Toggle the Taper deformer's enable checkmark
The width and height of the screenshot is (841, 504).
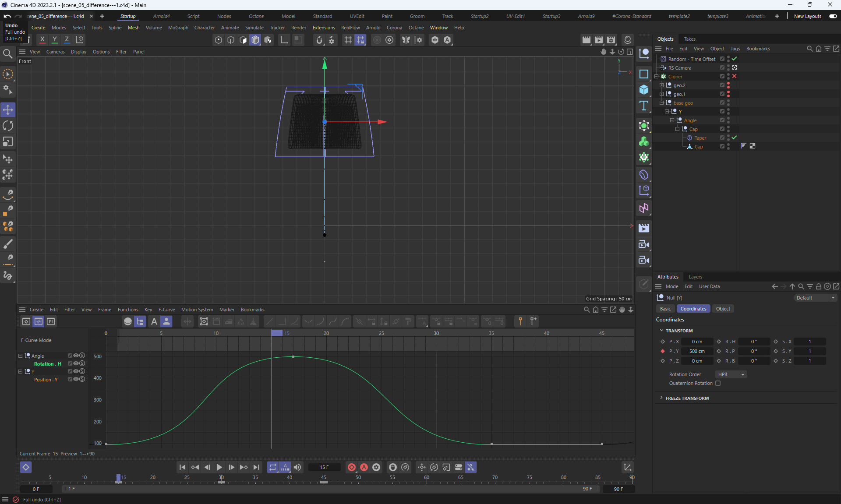point(735,137)
